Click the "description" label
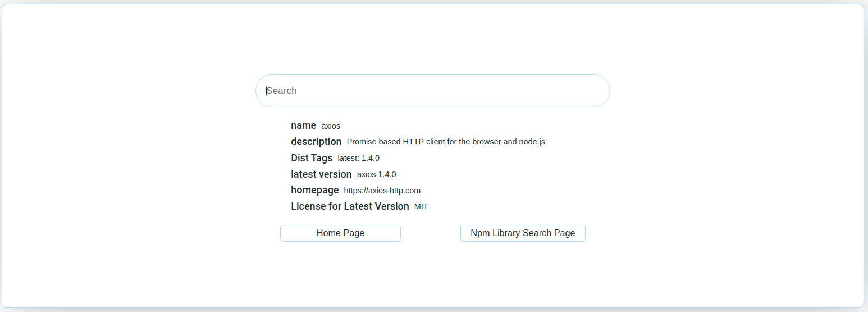Screen dimensions: 868x312 [x=316, y=142]
